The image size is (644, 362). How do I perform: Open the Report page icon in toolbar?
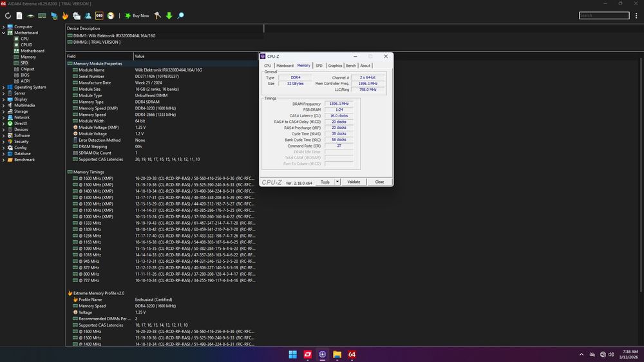(19, 15)
